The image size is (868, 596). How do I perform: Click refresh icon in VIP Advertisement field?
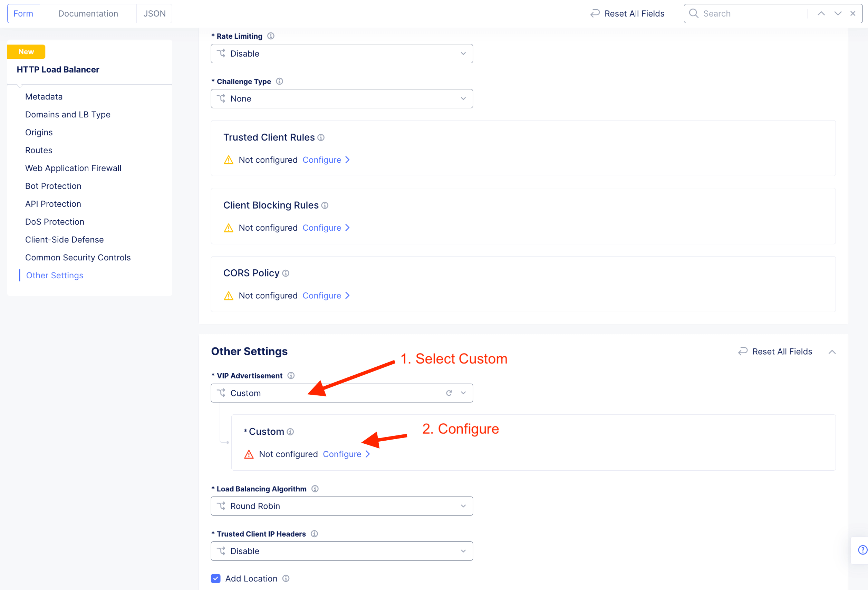(x=449, y=393)
